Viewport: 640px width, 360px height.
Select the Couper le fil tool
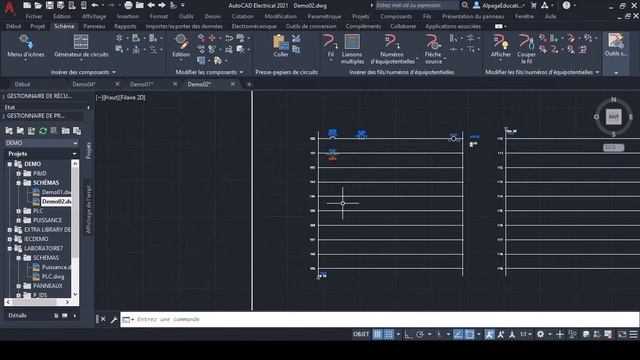coord(527,49)
